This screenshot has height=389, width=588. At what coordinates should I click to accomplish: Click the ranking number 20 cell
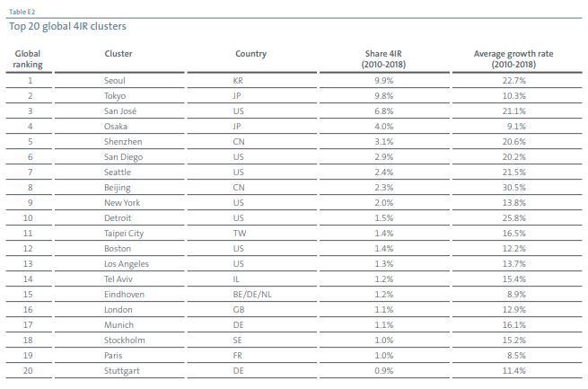(29, 370)
